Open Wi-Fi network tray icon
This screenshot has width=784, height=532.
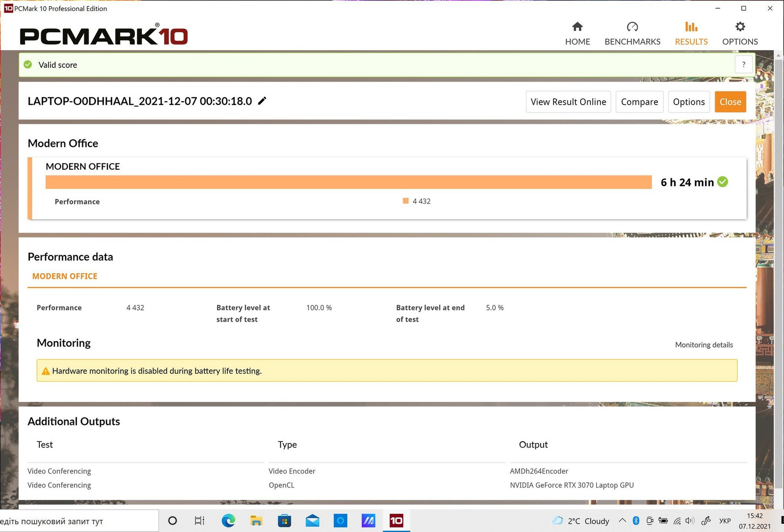tap(677, 521)
